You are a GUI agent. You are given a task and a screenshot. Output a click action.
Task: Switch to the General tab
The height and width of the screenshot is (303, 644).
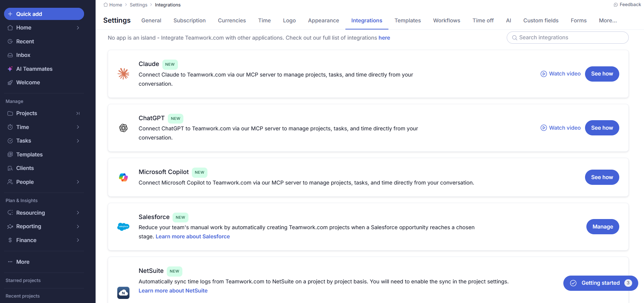coord(151,21)
